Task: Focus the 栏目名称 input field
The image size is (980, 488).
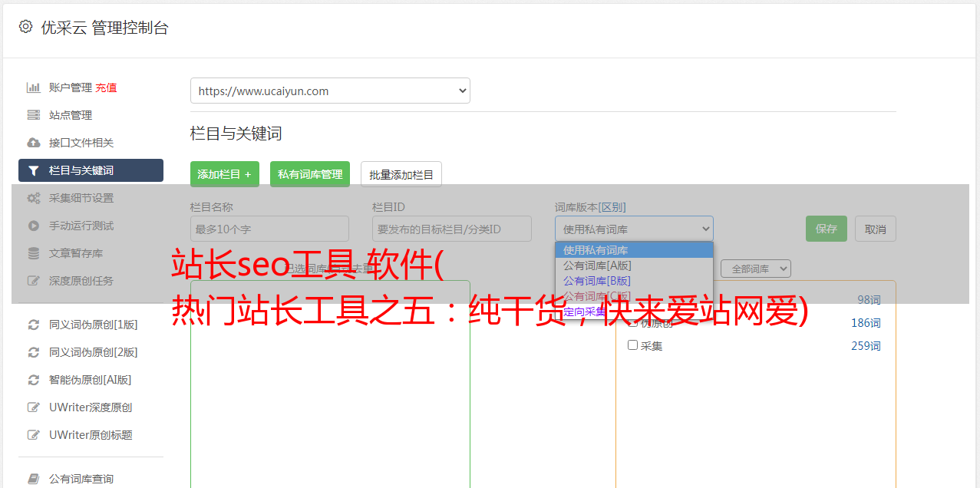Action: tap(269, 229)
